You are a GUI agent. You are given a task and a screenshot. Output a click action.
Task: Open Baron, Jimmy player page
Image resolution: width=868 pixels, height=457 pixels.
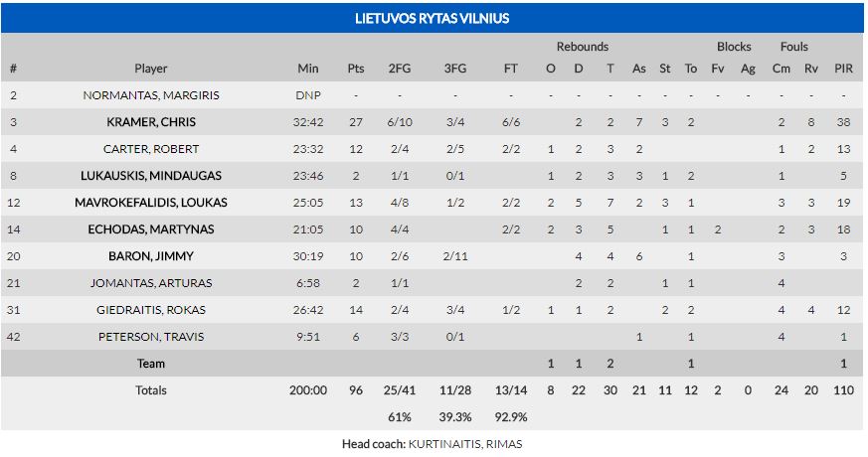(x=151, y=256)
